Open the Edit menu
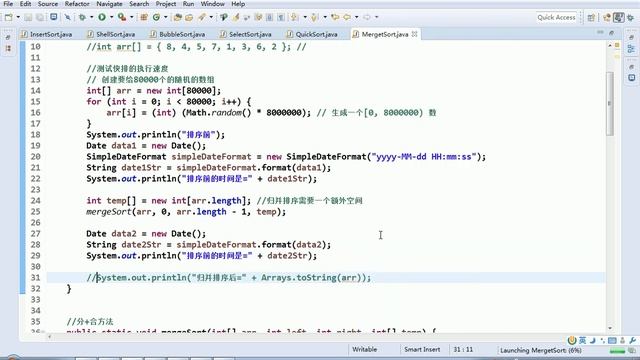This screenshot has height=360, width=640. tap(25, 4)
